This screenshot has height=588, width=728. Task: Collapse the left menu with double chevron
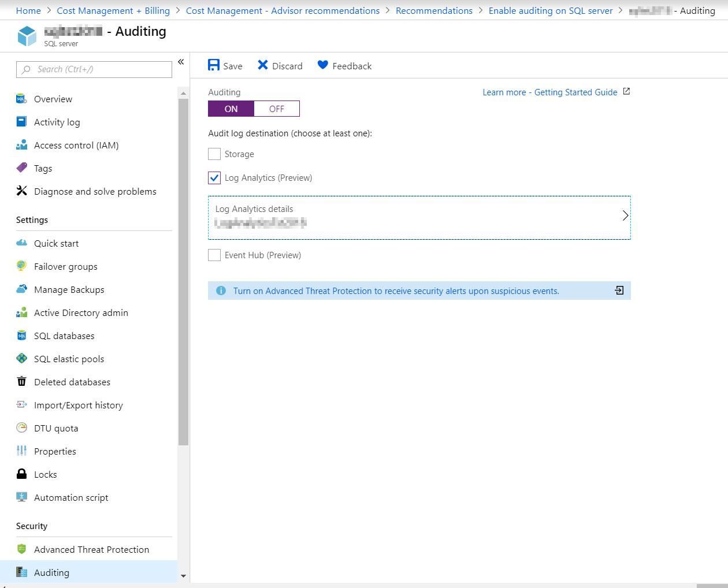point(181,62)
